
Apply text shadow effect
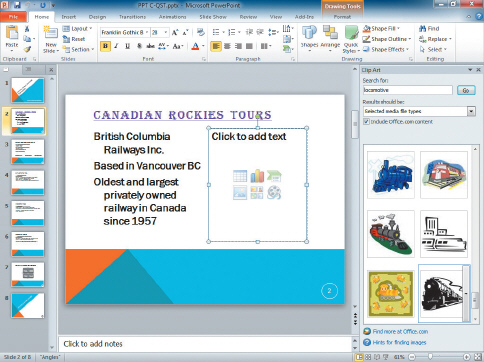(x=139, y=46)
